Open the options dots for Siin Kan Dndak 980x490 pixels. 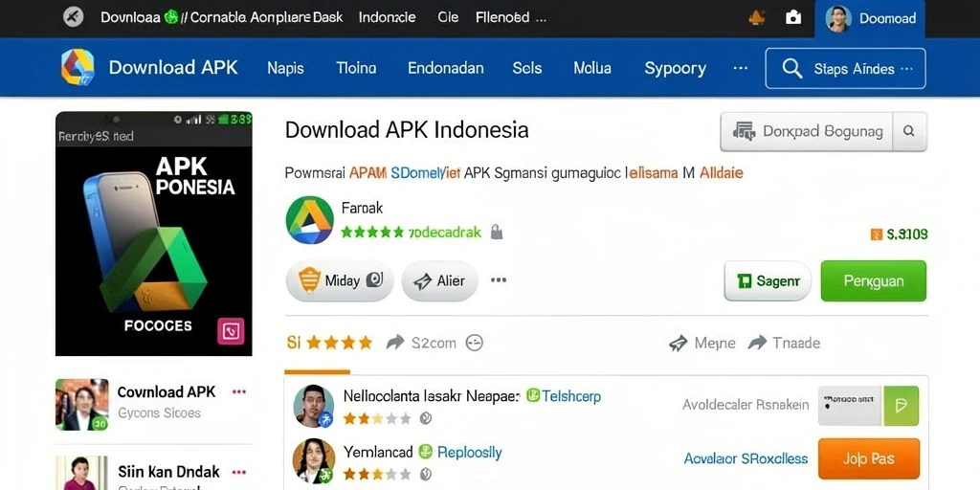pyautogui.click(x=238, y=472)
